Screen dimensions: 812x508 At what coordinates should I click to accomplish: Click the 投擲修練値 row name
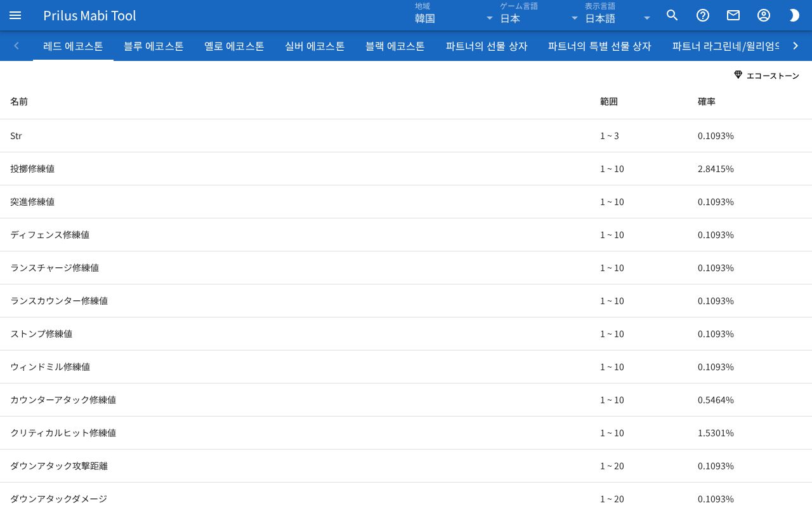coord(32,169)
